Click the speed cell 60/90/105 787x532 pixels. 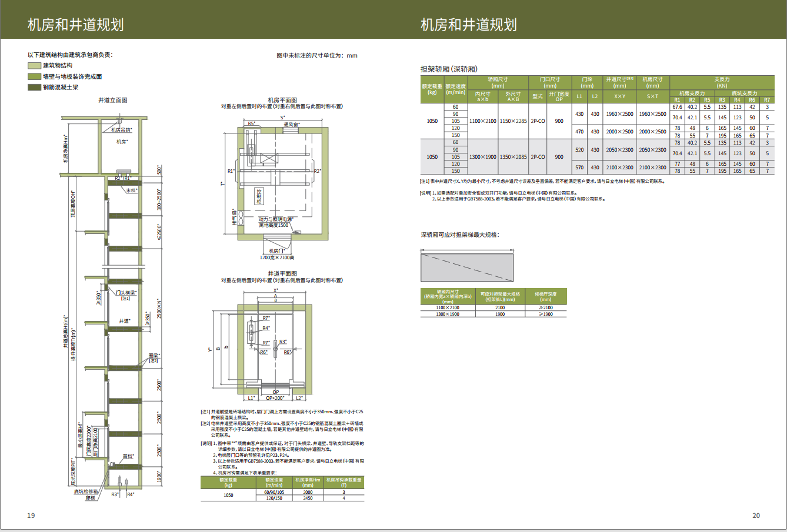274,492
